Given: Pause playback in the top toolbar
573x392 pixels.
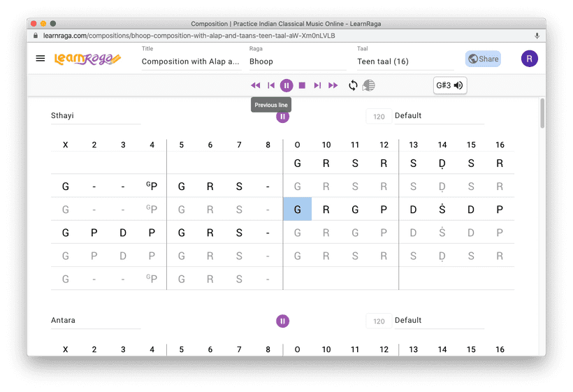Looking at the screenshot, I should [x=286, y=85].
